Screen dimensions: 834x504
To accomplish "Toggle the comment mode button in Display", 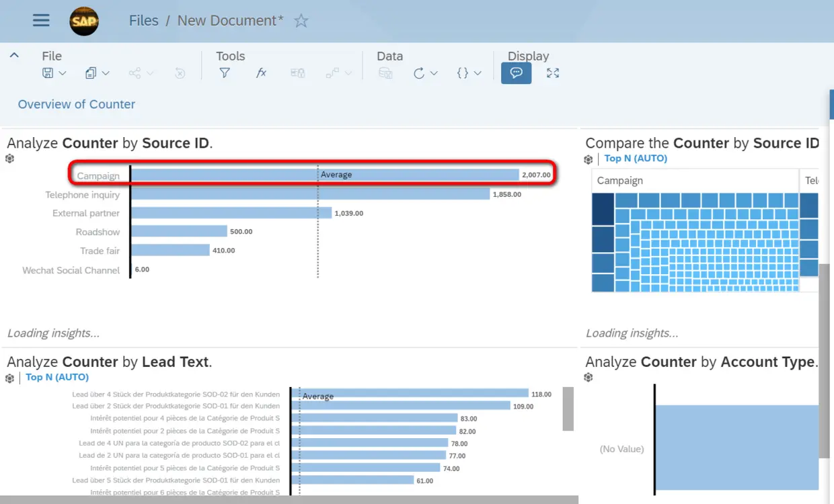I will pyautogui.click(x=516, y=73).
